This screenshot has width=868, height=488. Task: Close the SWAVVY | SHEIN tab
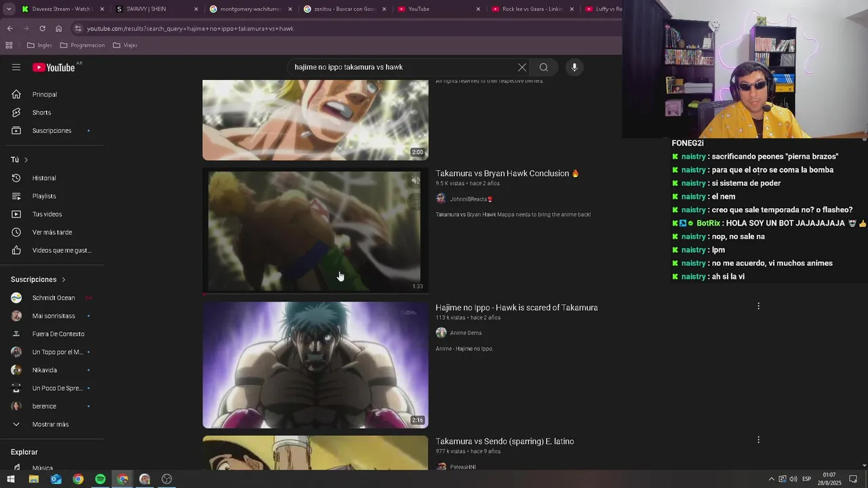(x=196, y=9)
